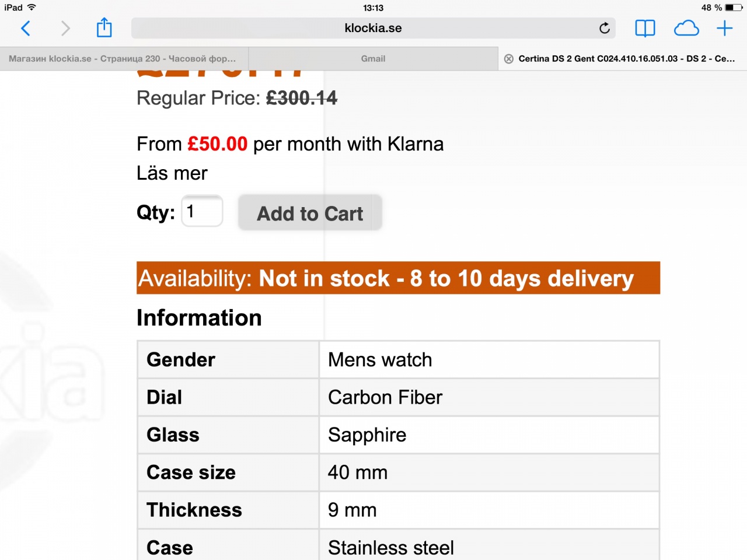The image size is (747, 560).
Task: Tap the battery indicator icon
Action: click(x=734, y=8)
